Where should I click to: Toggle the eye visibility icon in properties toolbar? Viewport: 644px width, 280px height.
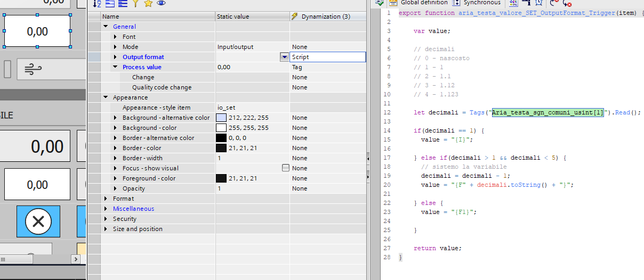point(161,3)
